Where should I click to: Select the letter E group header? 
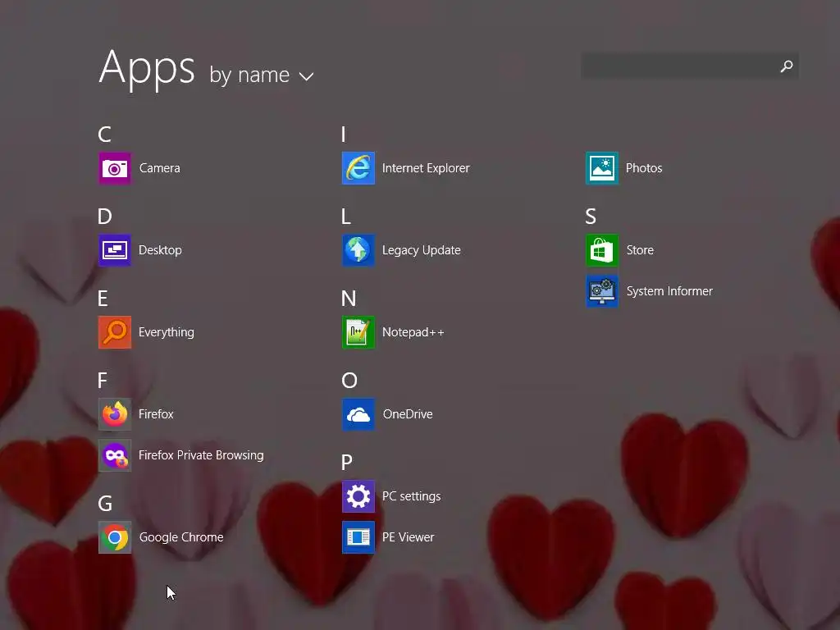point(103,299)
